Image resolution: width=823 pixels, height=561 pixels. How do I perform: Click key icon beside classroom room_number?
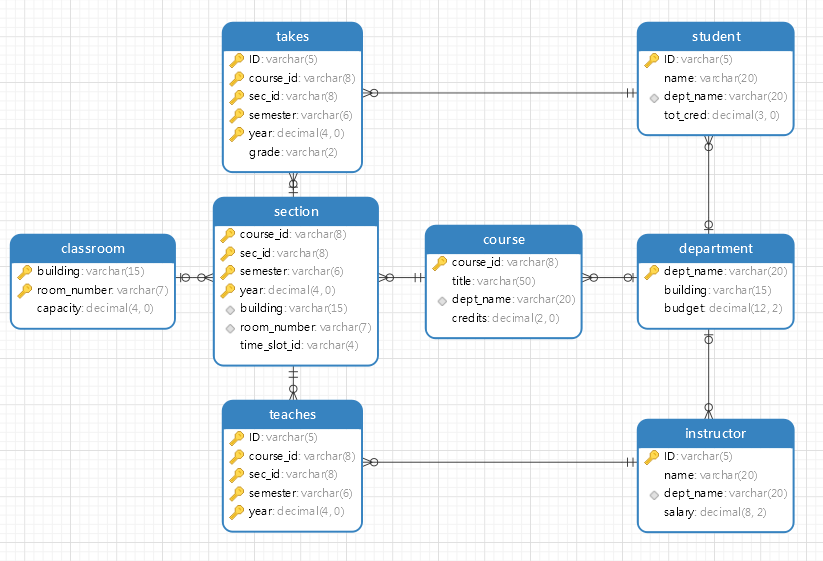click(25, 290)
